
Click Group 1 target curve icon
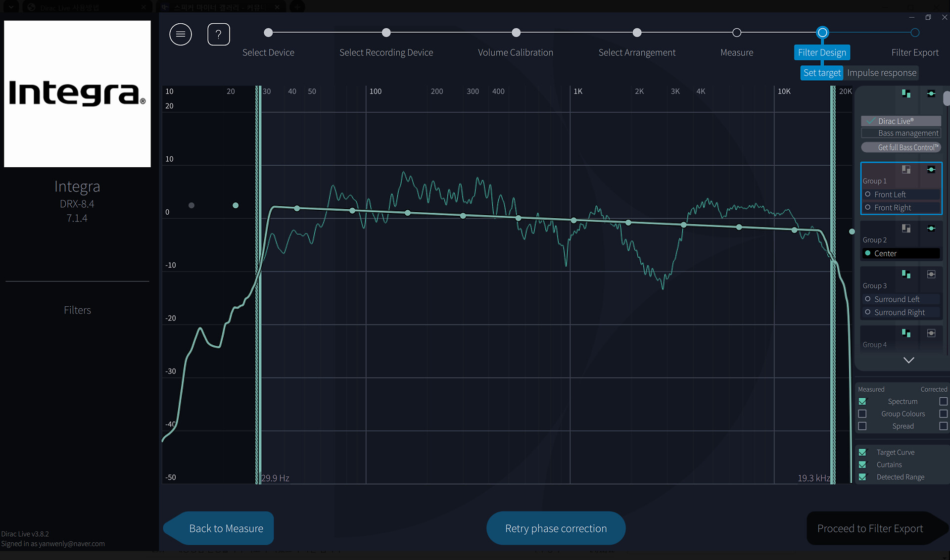931,170
